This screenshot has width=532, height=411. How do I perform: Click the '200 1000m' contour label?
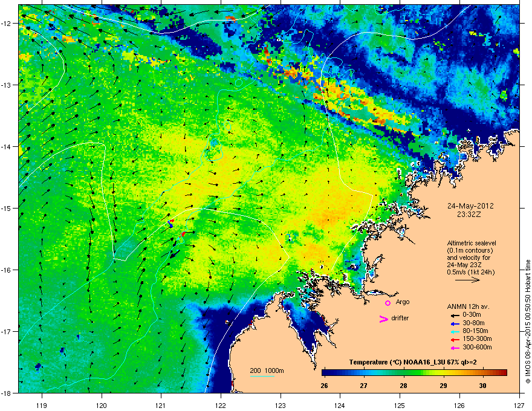[267, 371]
